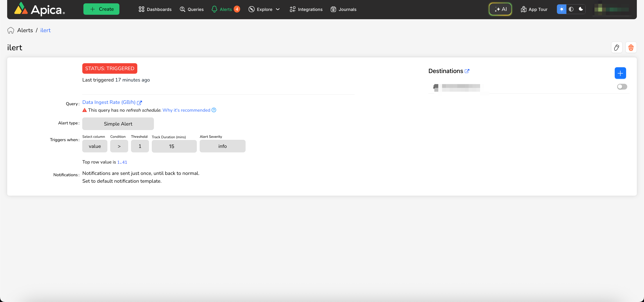The height and width of the screenshot is (302, 644).
Task: Open Destinations external link icon
Action: point(467,71)
